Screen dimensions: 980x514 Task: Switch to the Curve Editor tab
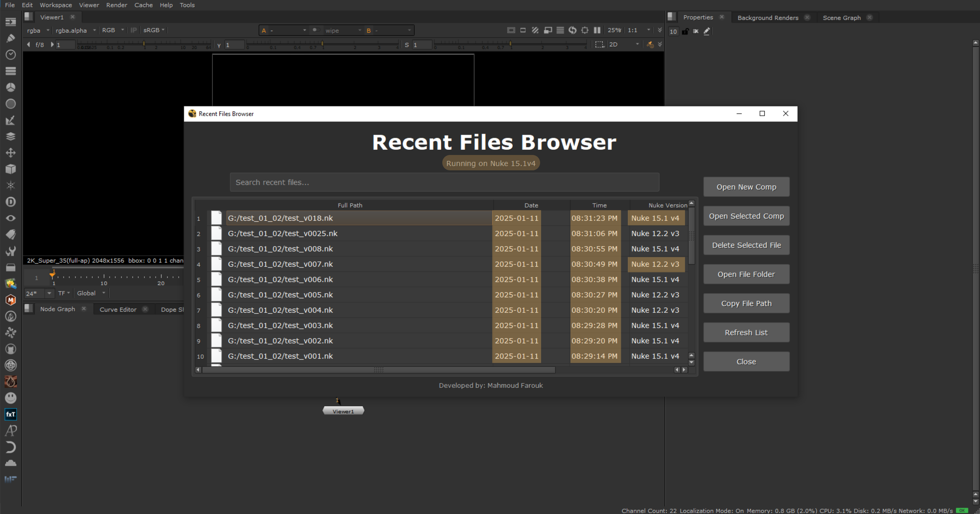click(118, 309)
